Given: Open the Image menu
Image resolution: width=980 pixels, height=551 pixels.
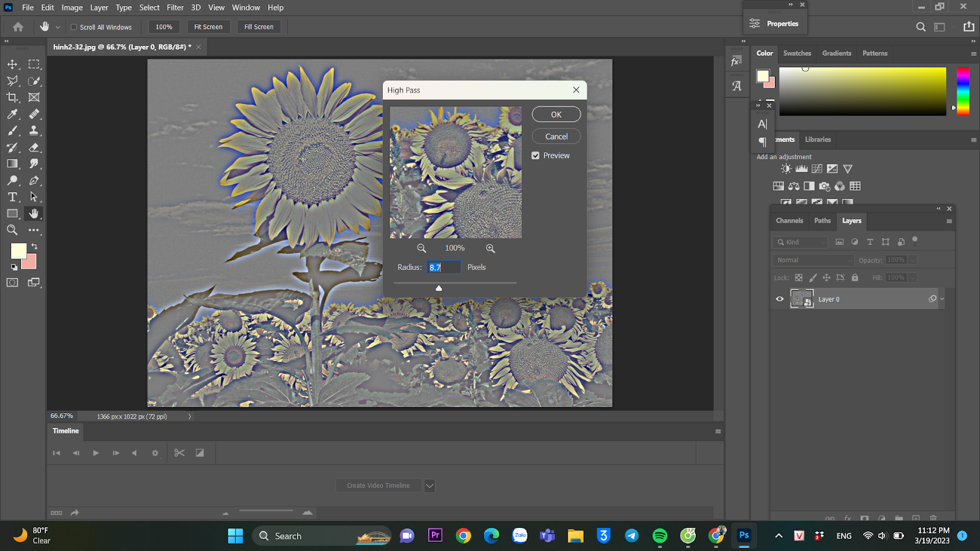Looking at the screenshot, I should click(x=72, y=7).
